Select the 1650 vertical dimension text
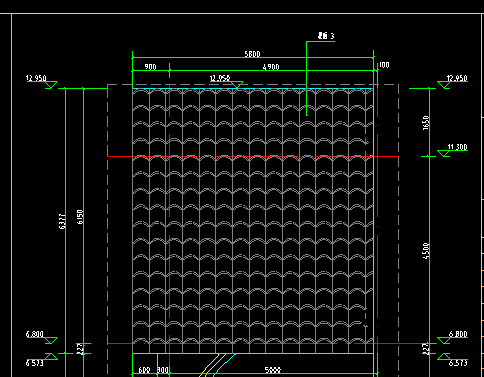Screen dimensions: 484x377 pos(426,123)
